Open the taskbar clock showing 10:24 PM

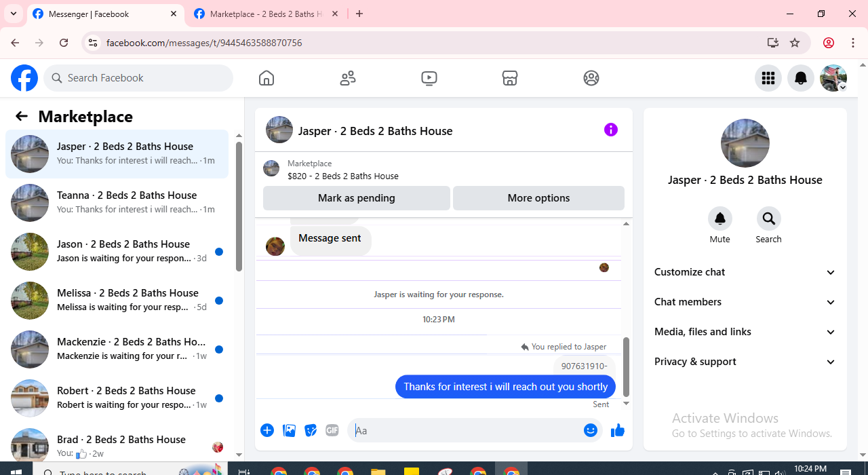809,470
